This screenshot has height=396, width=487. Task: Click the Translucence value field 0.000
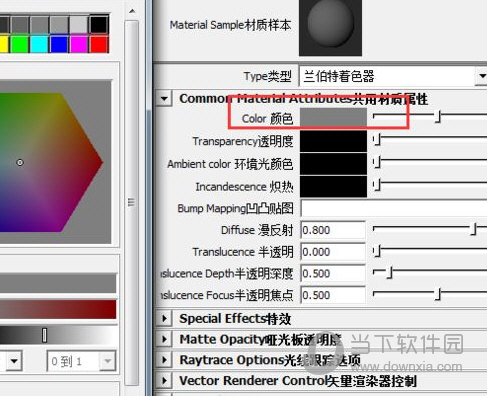[x=333, y=252]
